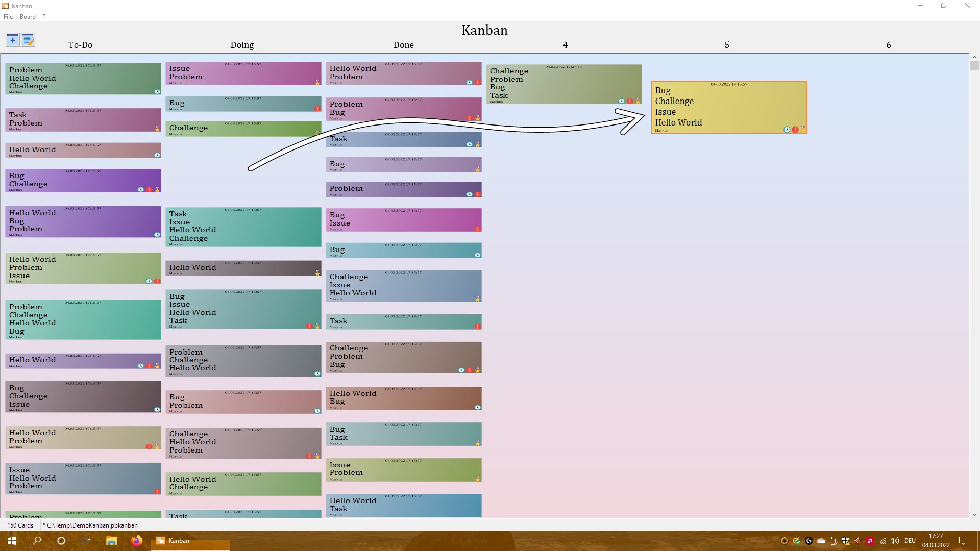Image resolution: width=980 pixels, height=551 pixels.
Task: Open the File menu
Action: (x=8, y=17)
